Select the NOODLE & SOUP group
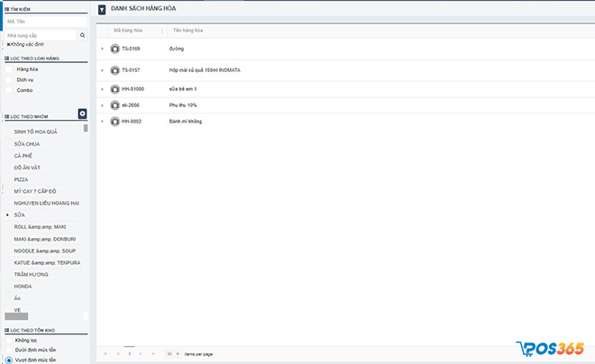The height and width of the screenshot is (364, 595). 45,251
